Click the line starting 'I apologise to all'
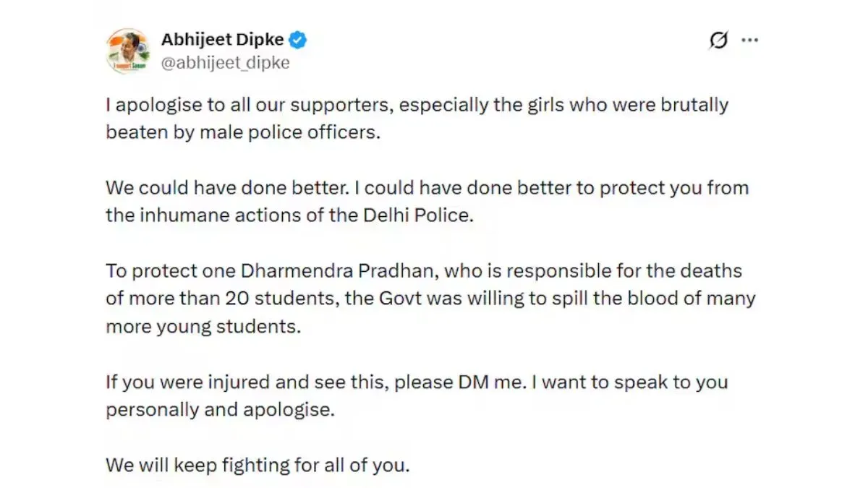 (417, 105)
